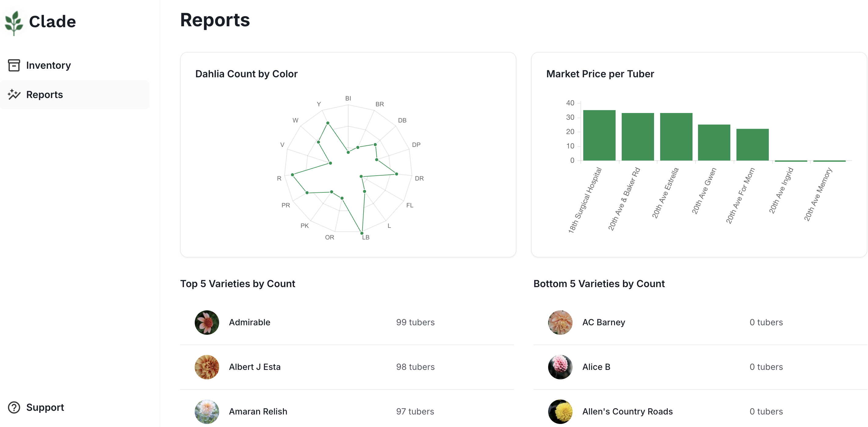Open the Inventory page from sidebar
This screenshot has width=868, height=427.
tap(48, 65)
